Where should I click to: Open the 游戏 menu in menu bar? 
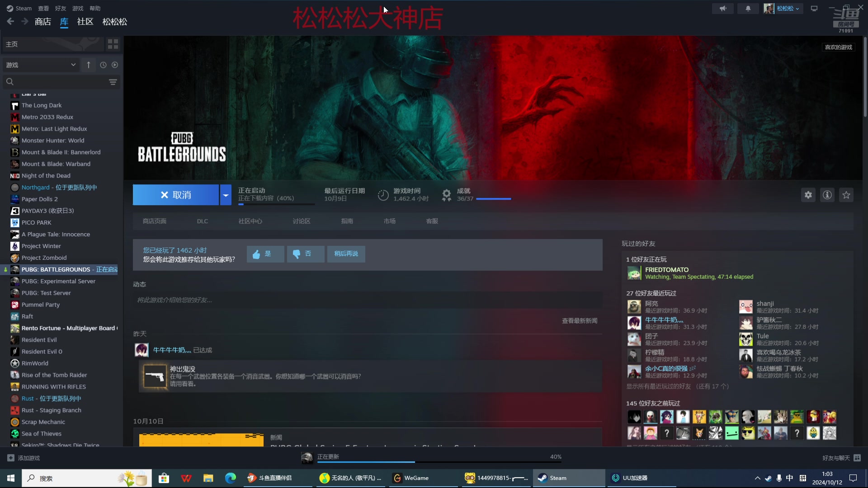tap(78, 8)
